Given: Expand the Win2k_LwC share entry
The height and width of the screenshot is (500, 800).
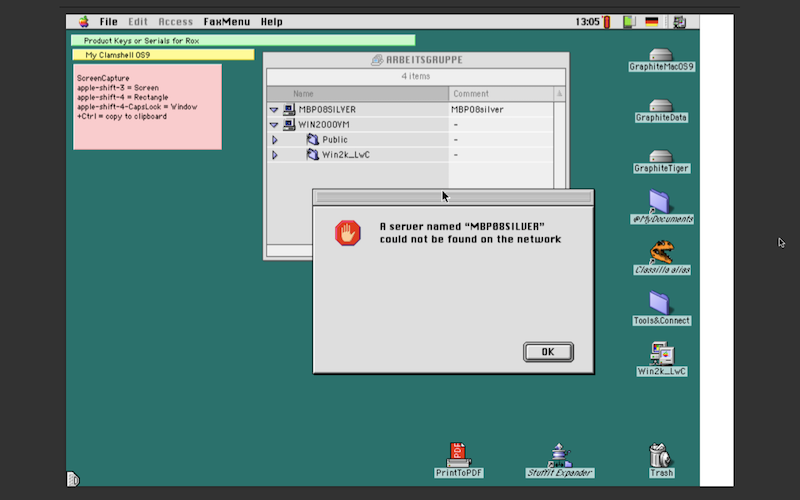Looking at the screenshot, I should [x=274, y=155].
